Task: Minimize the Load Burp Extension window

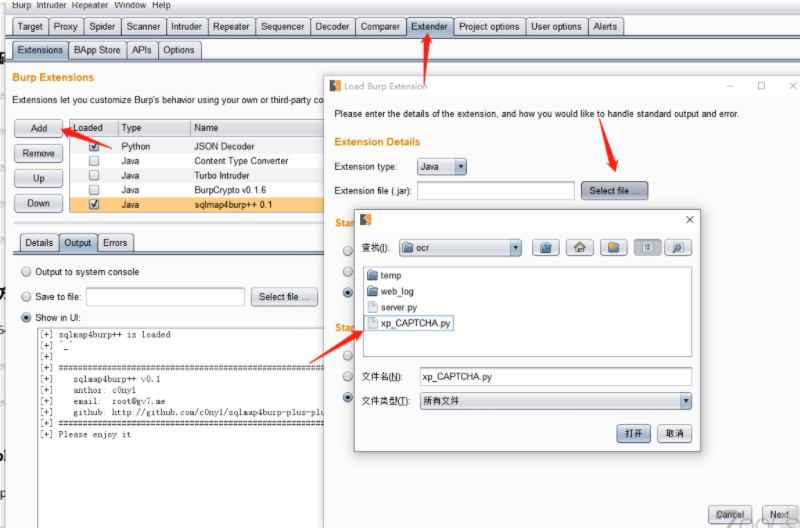Action: [730, 86]
